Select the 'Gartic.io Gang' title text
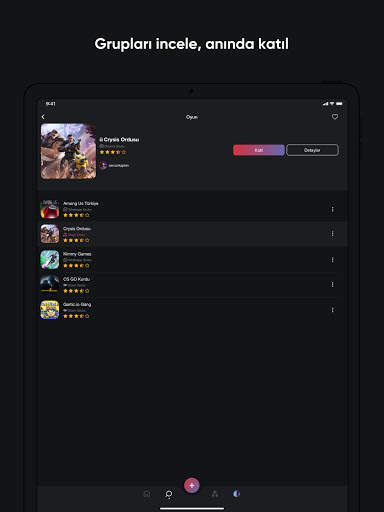This screenshot has height=512, width=384. [x=77, y=304]
